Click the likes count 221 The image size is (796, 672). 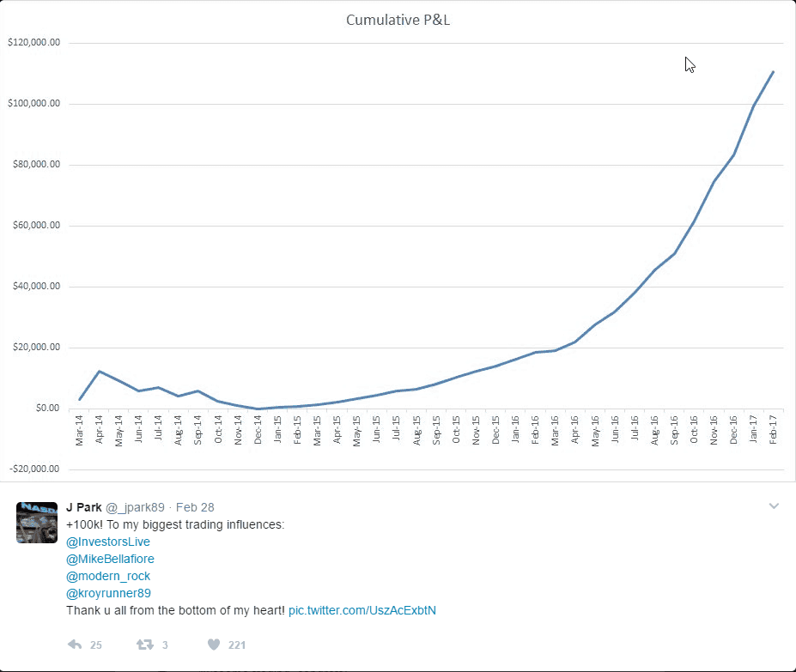[237, 645]
